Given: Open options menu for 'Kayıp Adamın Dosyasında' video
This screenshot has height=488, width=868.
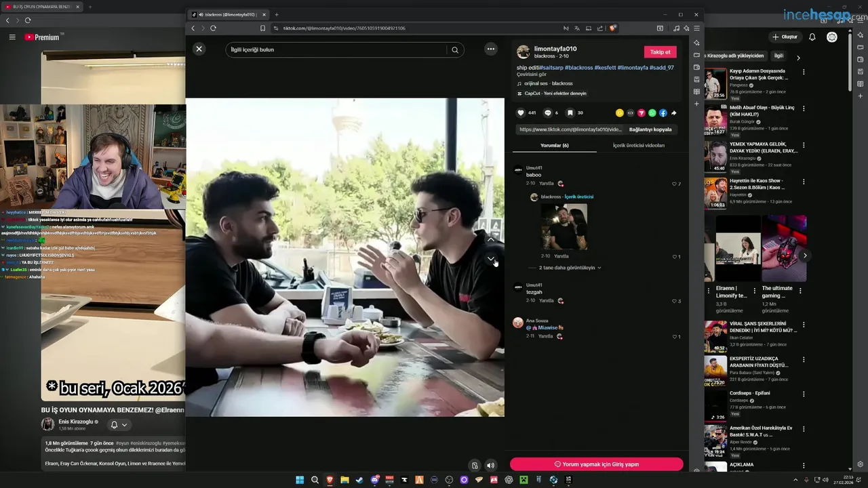Looking at the screenshot, I should (x=804, y=72).
